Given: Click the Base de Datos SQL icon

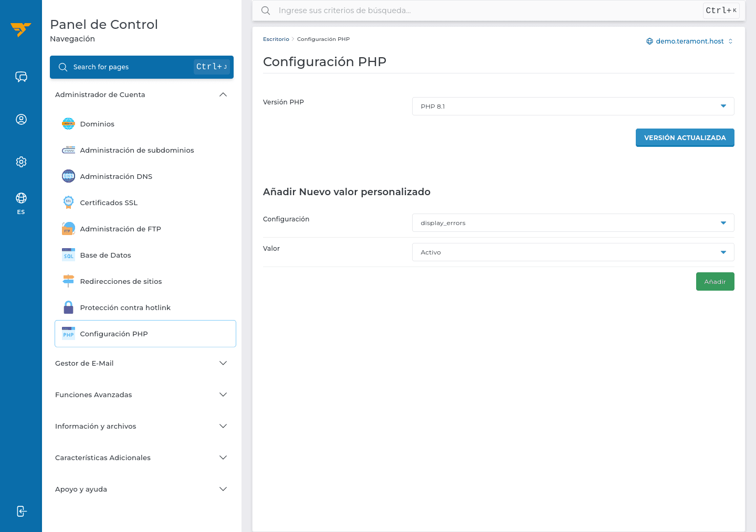Looking at the screenshot, I should pos(68,255).
